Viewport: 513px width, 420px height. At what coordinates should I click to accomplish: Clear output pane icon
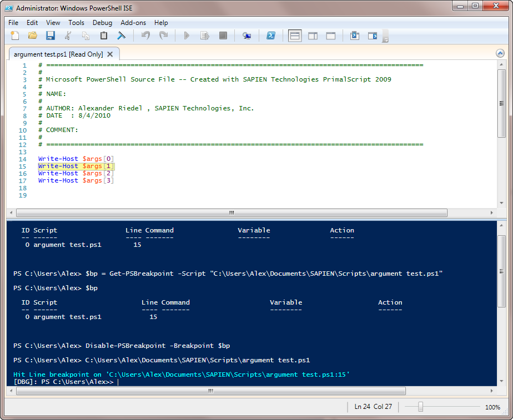122,36
